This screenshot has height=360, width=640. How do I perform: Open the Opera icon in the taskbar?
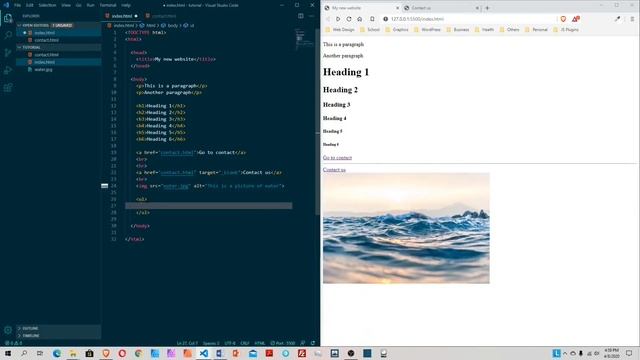point(122,353)
